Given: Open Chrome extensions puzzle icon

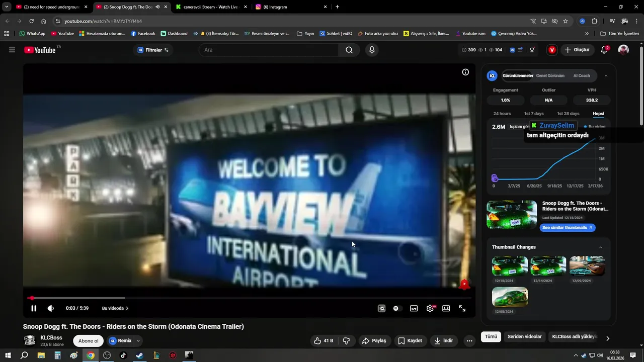Looking at the screenshot, I should click(x=594, y=21).
